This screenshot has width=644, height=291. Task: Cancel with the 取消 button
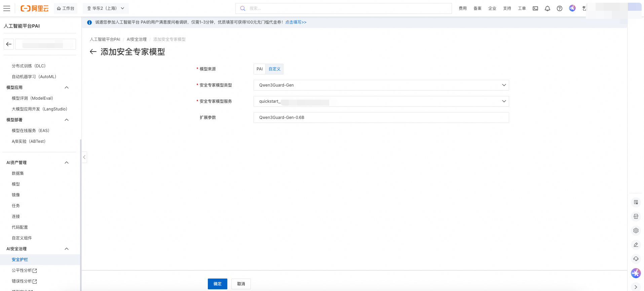click(241, 284)
